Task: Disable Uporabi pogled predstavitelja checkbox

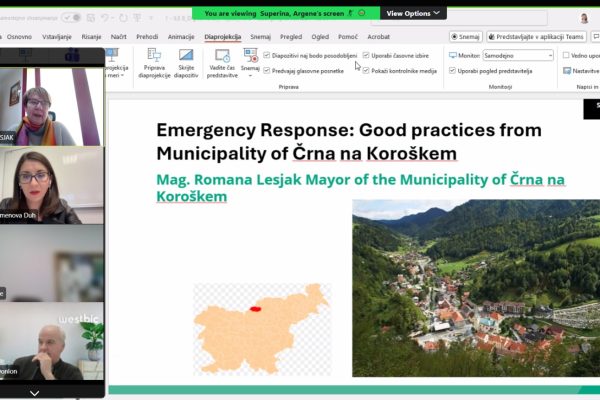Action: [x=453, y=71]
